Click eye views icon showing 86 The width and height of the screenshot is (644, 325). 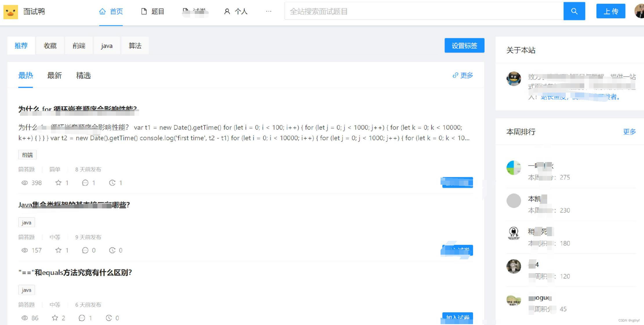pyautogui.click(x=25, y=318)
